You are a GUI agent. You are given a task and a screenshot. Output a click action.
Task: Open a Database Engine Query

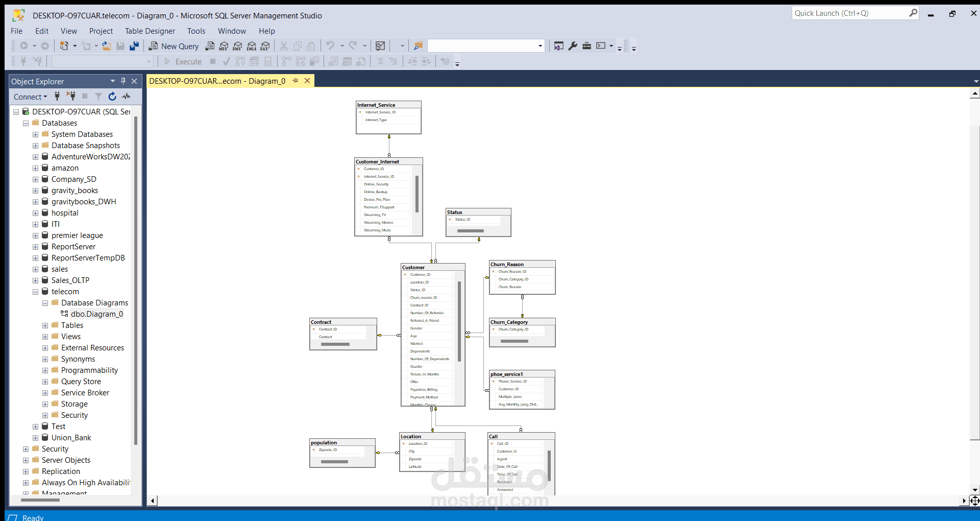(x=210, y=46)
